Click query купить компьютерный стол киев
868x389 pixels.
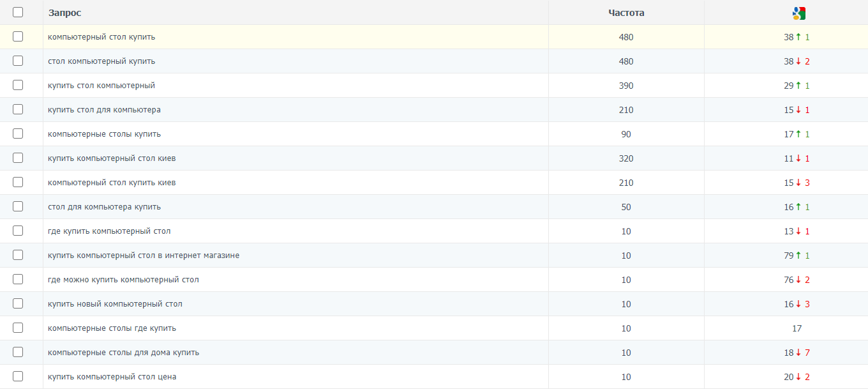click(112, 158)
